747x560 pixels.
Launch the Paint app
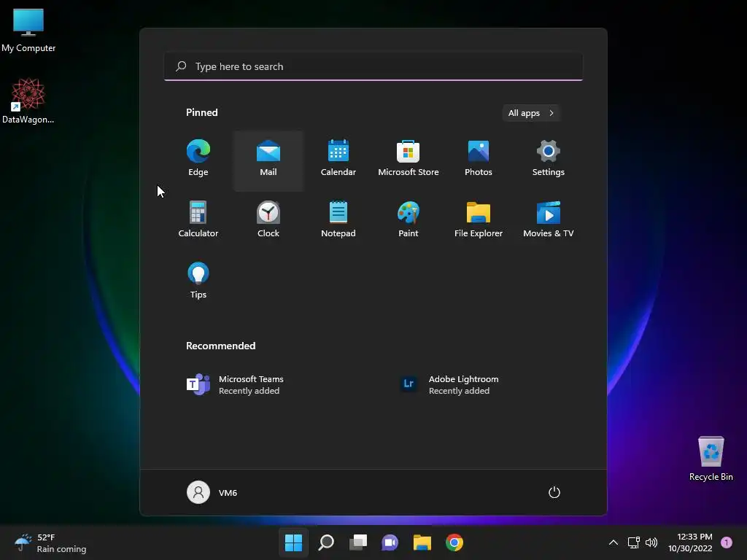pos(409,219)
